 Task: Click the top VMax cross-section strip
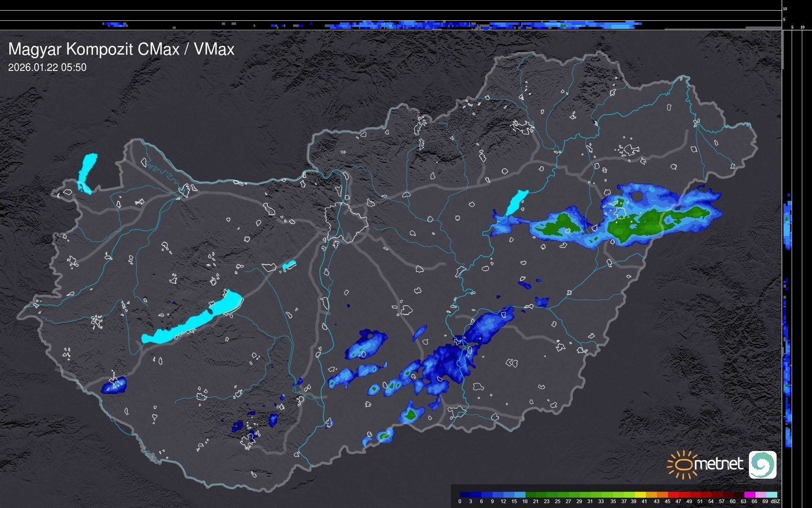click(391, 25)
